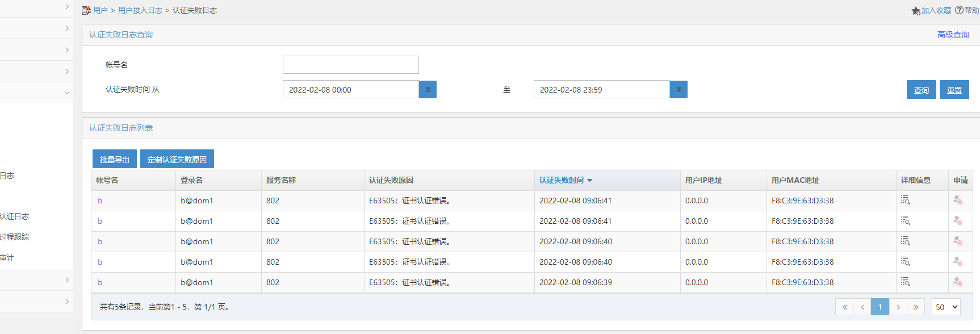Viewport: 980px width, 334px height.
Task: Click the breadcrumb page icon before 用户
Action: click(86, 10)
